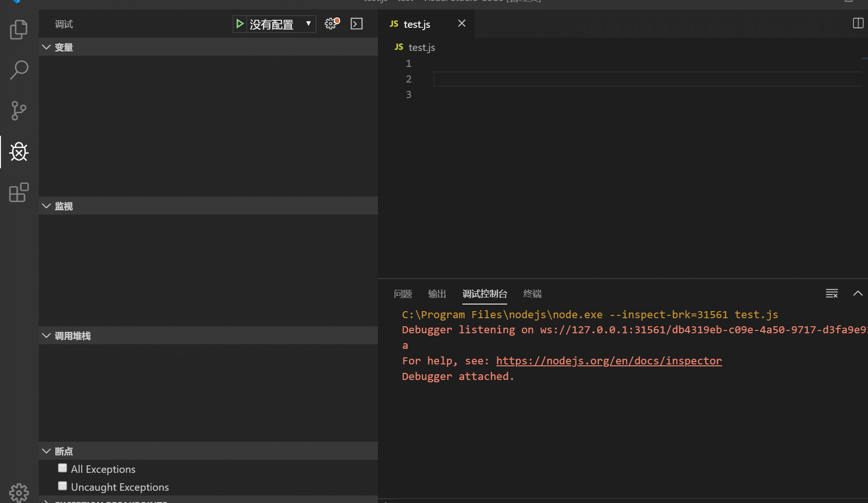
Task: Toggle the panel expand chevron upward
Action: tap(859, 293)
